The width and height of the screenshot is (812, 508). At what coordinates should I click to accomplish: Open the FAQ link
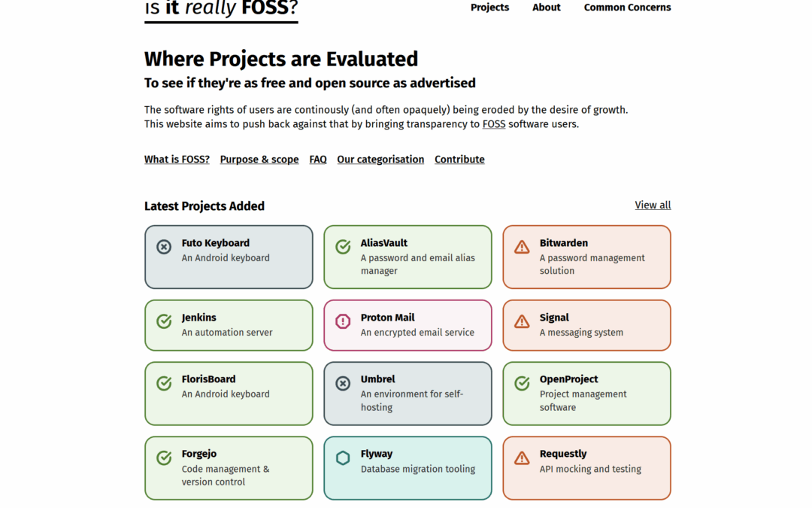point(318,159)
